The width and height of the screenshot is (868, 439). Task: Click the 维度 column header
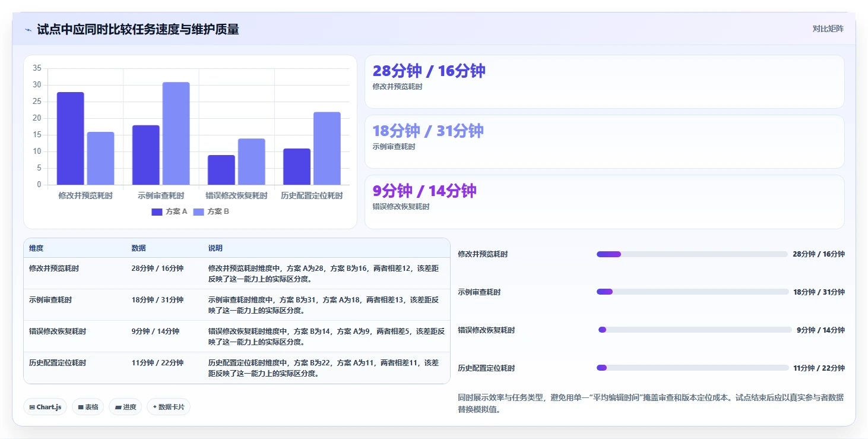(36, 248)
